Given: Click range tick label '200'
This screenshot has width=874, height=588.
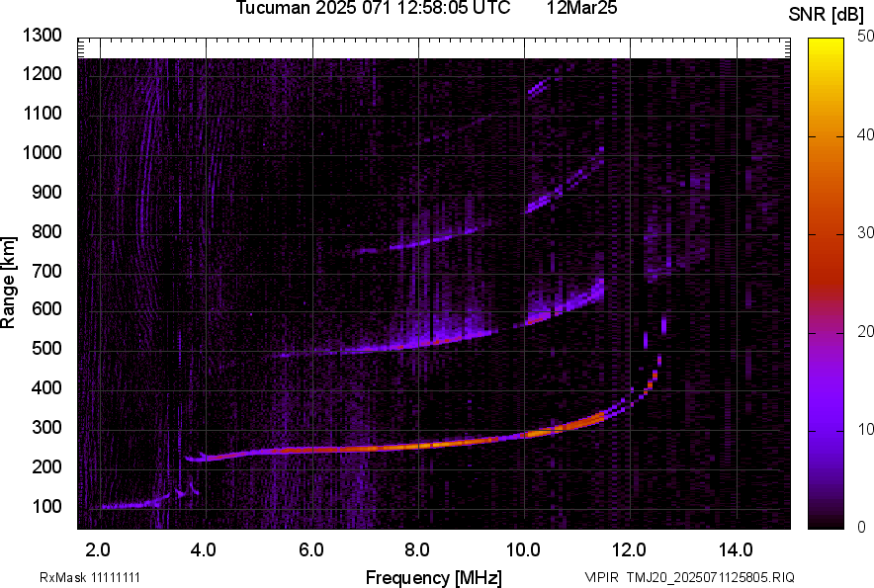Looking at the screenshot, I should (46, 467).
